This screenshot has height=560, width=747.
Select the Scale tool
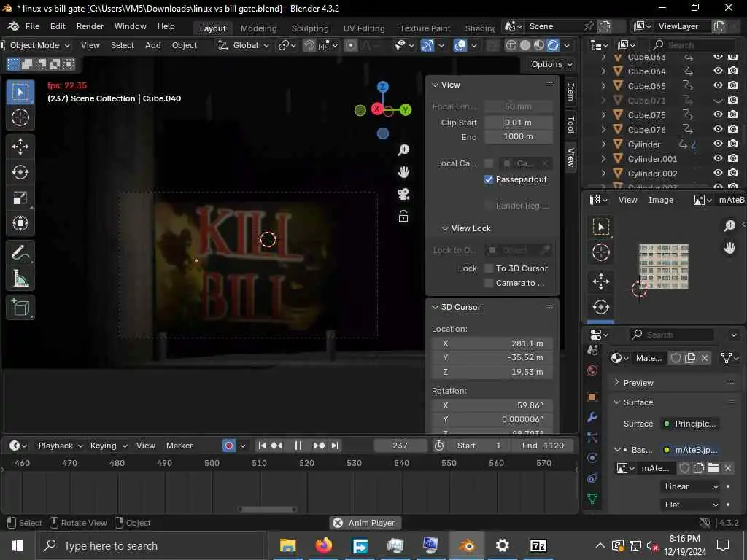tap(20, 198)
